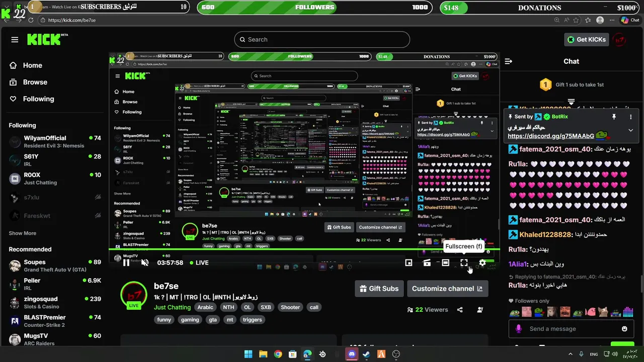Open player settings gear

tap(482, 262)
